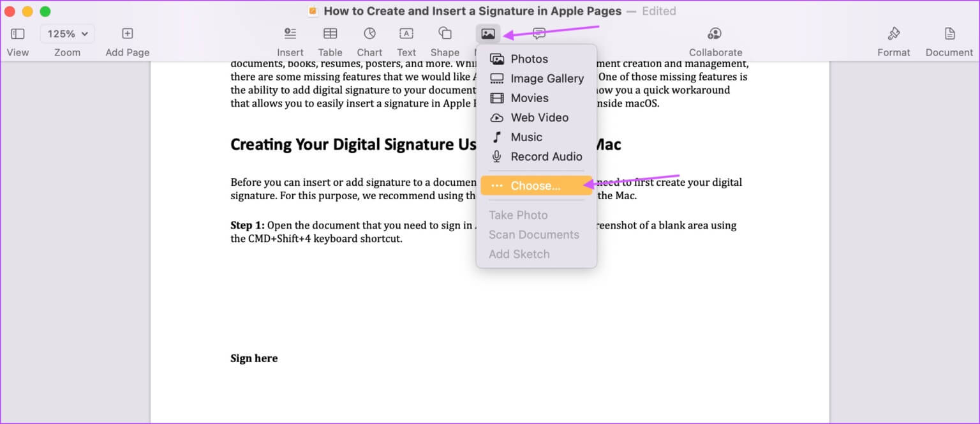Choose Image Gallery in the menu
980x424 pixels.
(x=547, y=79)
